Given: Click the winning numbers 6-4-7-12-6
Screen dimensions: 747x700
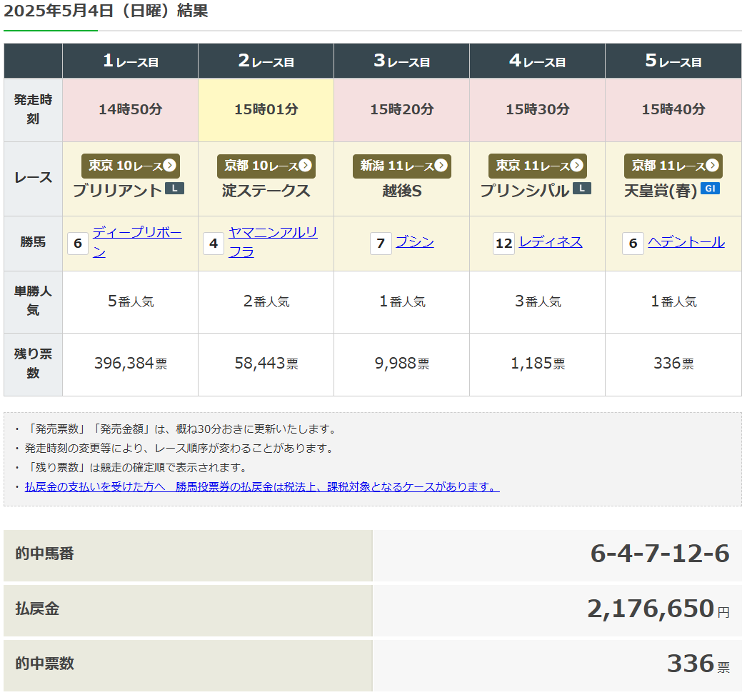Looking at the screenshot, I should pos(660,554).
